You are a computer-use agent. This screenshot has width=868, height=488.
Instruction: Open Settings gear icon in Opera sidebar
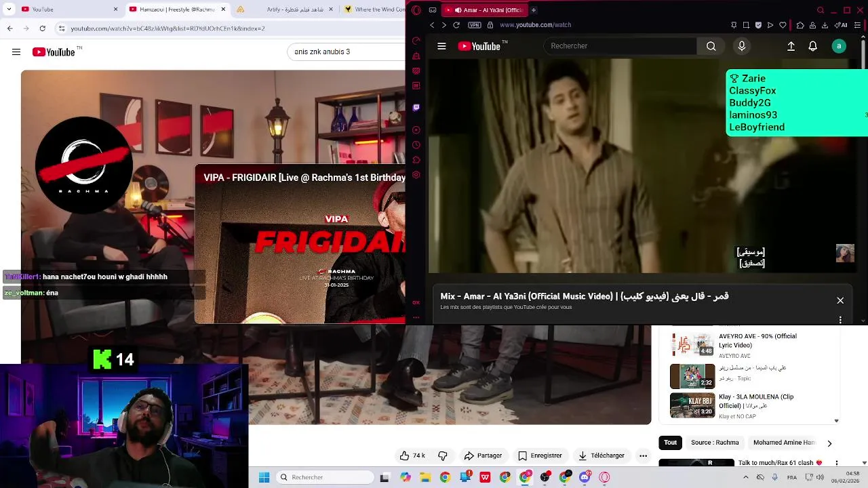point(416,175)
